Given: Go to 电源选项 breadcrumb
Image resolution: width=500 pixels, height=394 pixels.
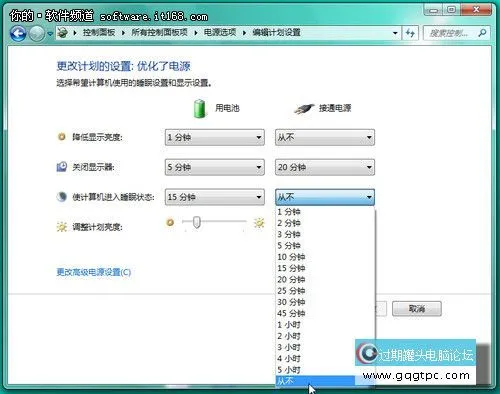Looking at the screenshot, I should pos(220,32).
